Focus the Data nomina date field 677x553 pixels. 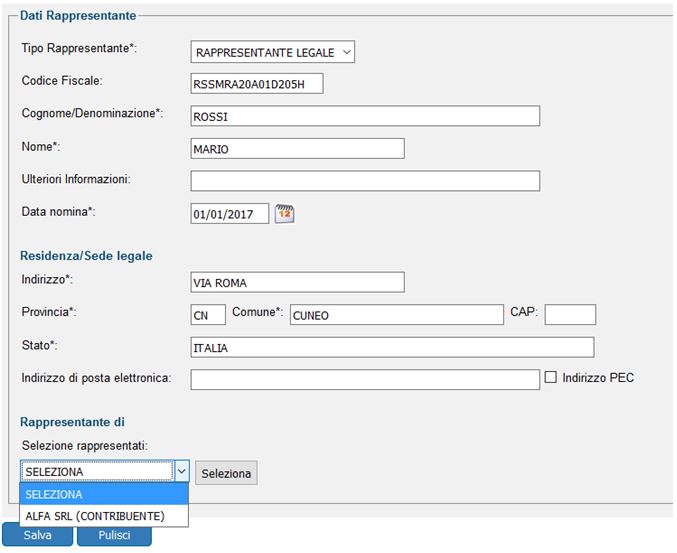click(x=230, y=214)
